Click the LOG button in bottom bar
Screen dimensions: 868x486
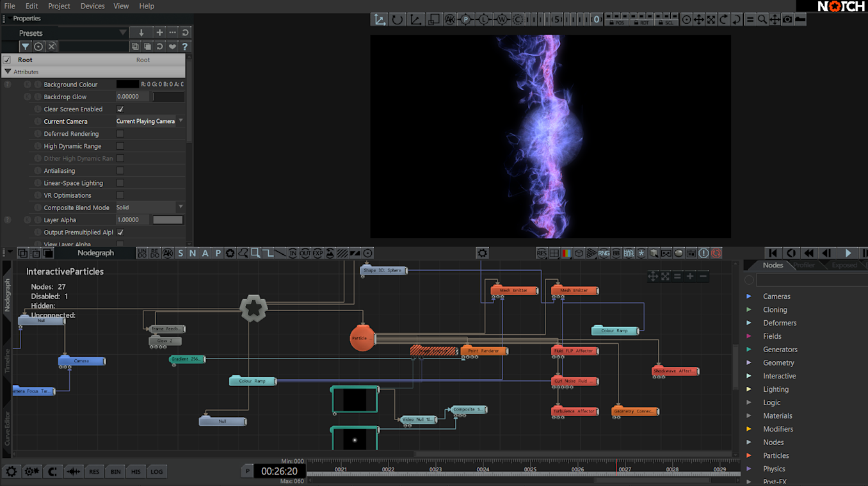(x=157, y=472)
